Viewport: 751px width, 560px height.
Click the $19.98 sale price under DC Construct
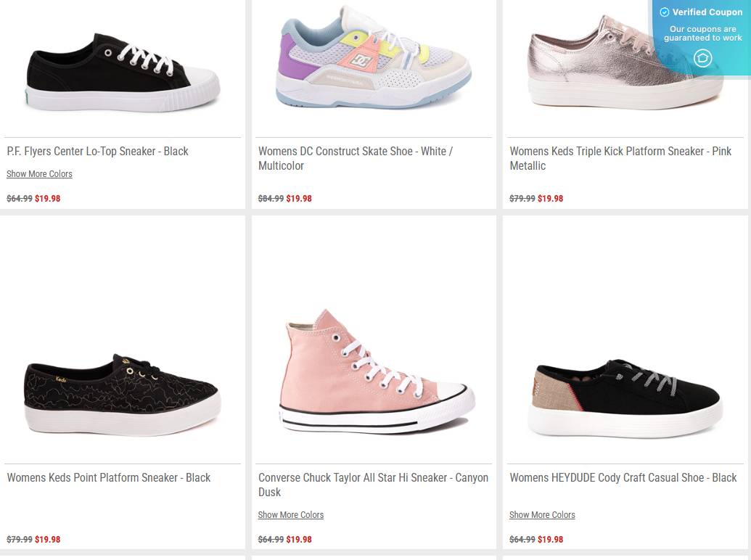click(x=300, y=198)
